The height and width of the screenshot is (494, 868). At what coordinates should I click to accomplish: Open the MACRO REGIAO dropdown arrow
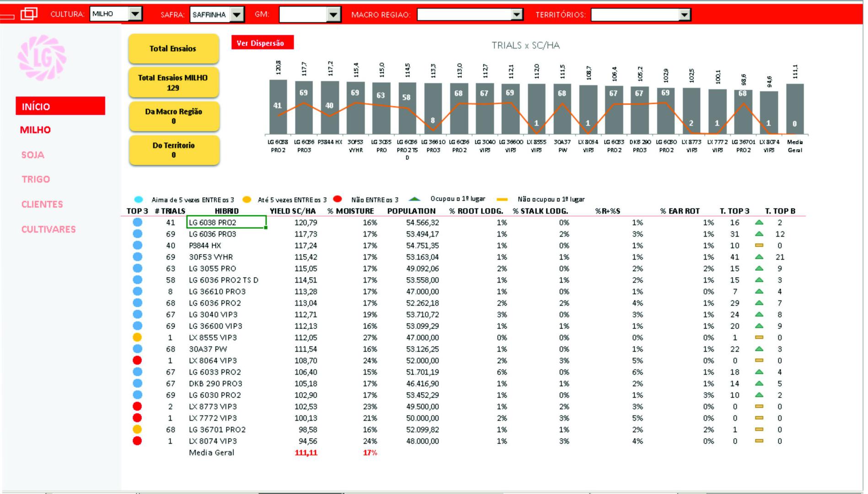[x=517, y=15]
